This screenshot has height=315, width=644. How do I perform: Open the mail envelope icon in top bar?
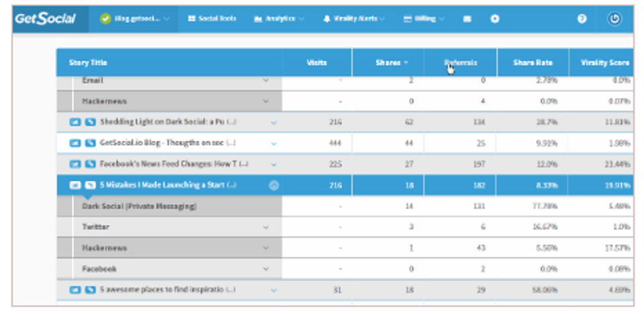click(x=467, y=19)
